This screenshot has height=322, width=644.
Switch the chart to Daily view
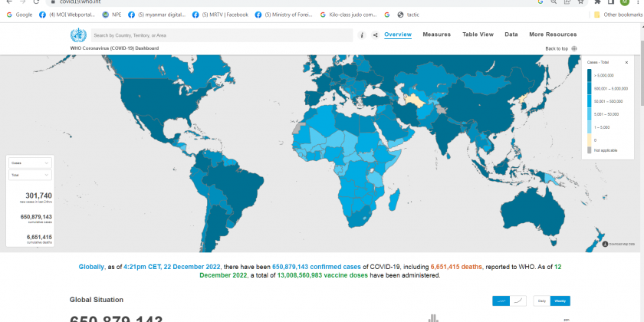pos(540,301)
